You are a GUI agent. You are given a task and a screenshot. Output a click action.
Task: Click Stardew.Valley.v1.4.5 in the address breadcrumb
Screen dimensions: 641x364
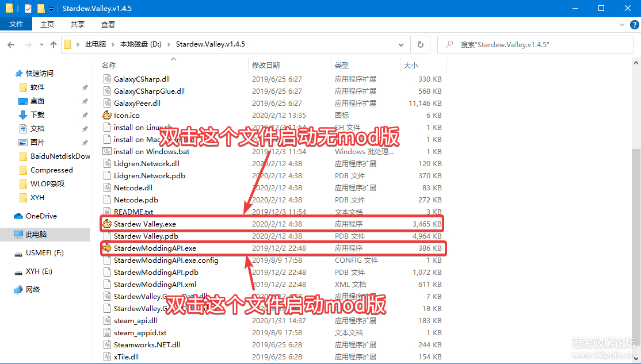211,44
